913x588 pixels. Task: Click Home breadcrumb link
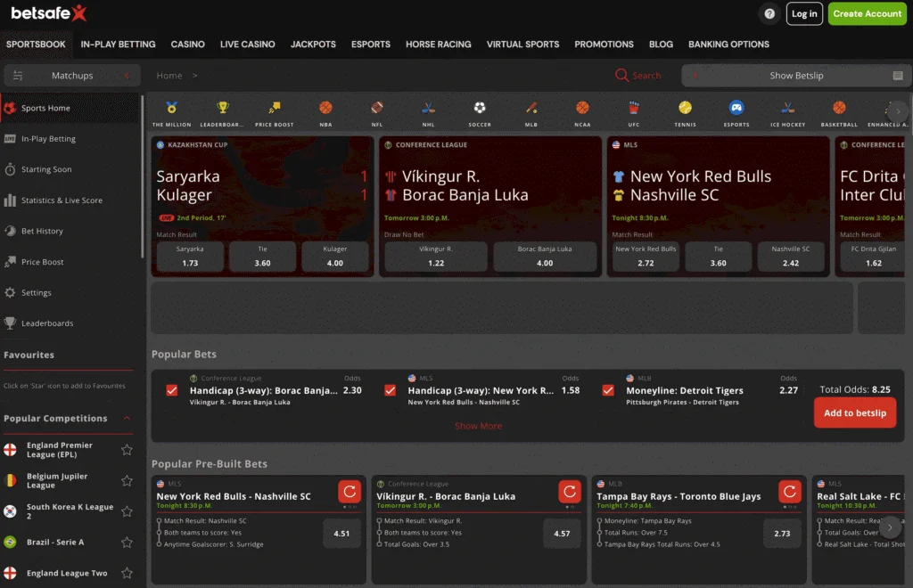point(169,76)
